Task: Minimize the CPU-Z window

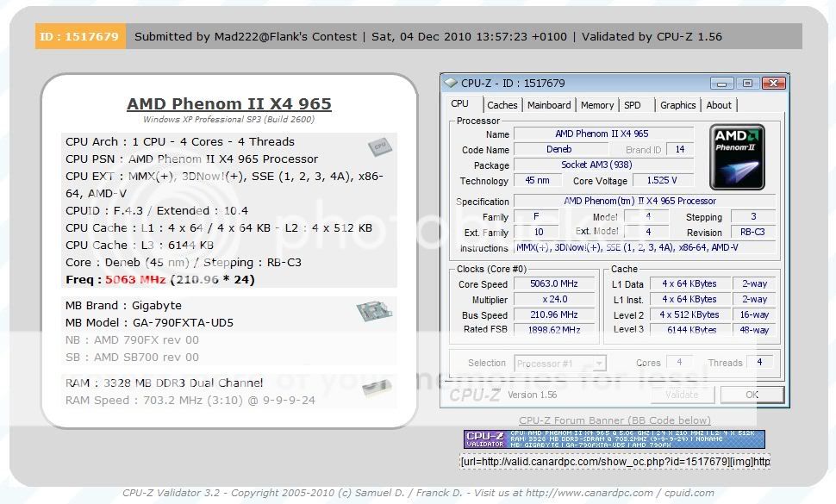Action: tap(722, 83)
